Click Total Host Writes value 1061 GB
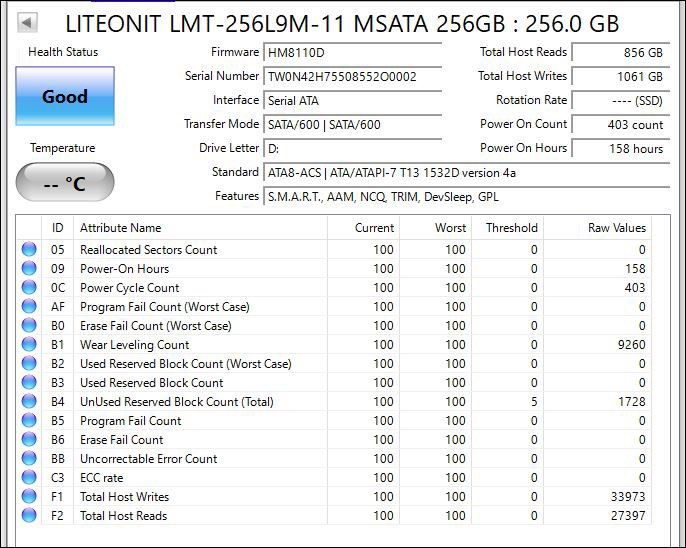This screenshot has height=548, width=686. click(x=621, y=77)
